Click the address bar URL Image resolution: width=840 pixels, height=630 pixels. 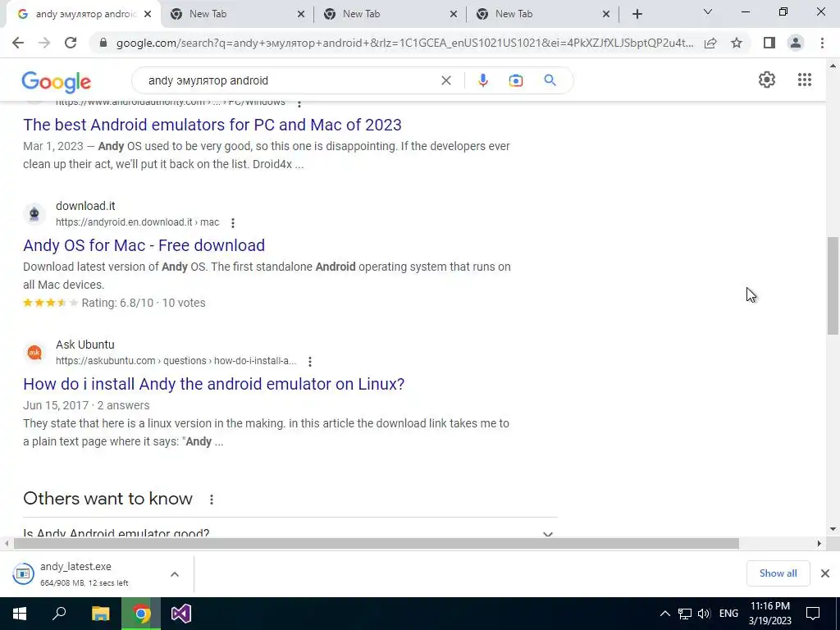coord(404,43)
